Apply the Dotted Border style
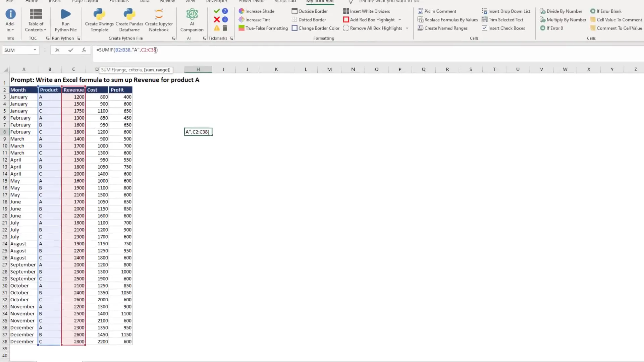The image size is (644, 362). pyautogui.click(x=309, y=19)
